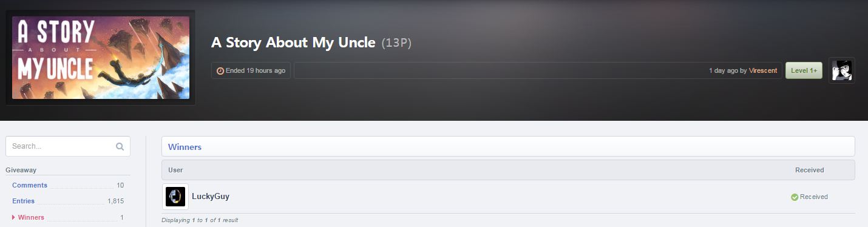This screenshot has height=227, width=868.
Task: Open Virescent's profile link
Action: coord(763,70)
